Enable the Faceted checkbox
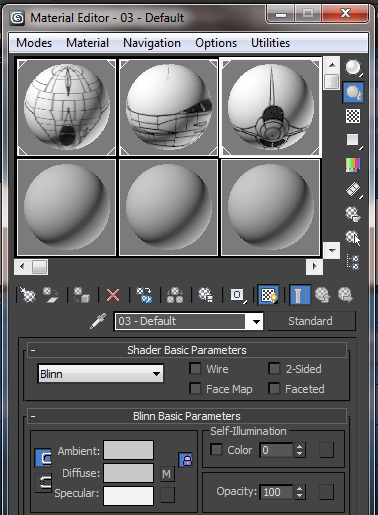The height and width of the screenshot is (515, 378). point(275,389)
